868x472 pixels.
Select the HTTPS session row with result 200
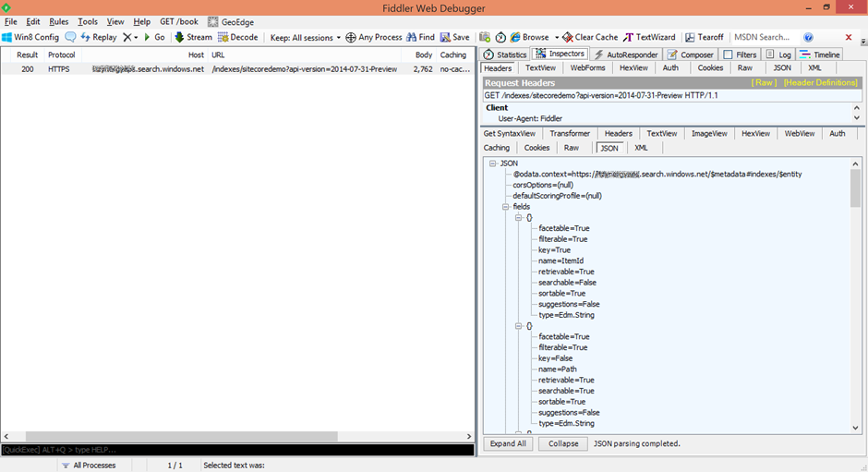[x=237, y=69]
